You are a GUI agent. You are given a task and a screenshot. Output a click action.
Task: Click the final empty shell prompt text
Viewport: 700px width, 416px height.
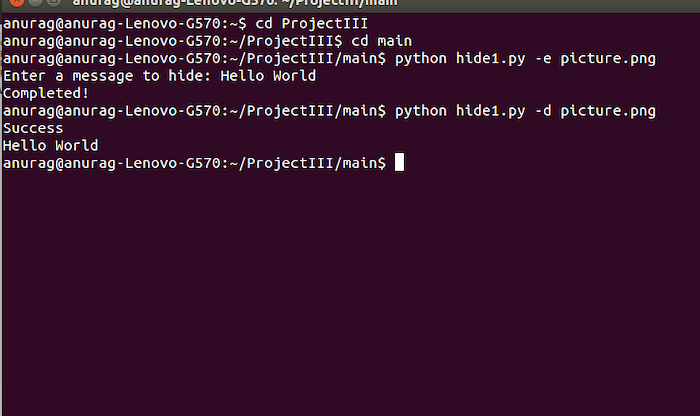[x=194, y=163]
